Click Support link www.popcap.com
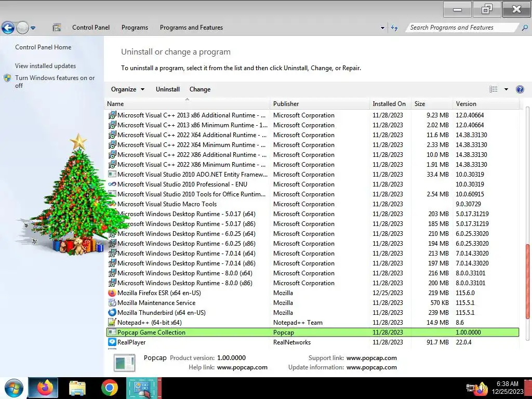Viewport: 532px width, 399px height. click(x=371, y=358)
